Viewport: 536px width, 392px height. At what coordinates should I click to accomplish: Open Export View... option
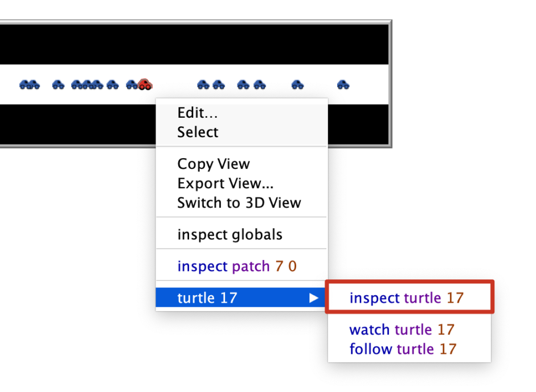pos(225,183)
